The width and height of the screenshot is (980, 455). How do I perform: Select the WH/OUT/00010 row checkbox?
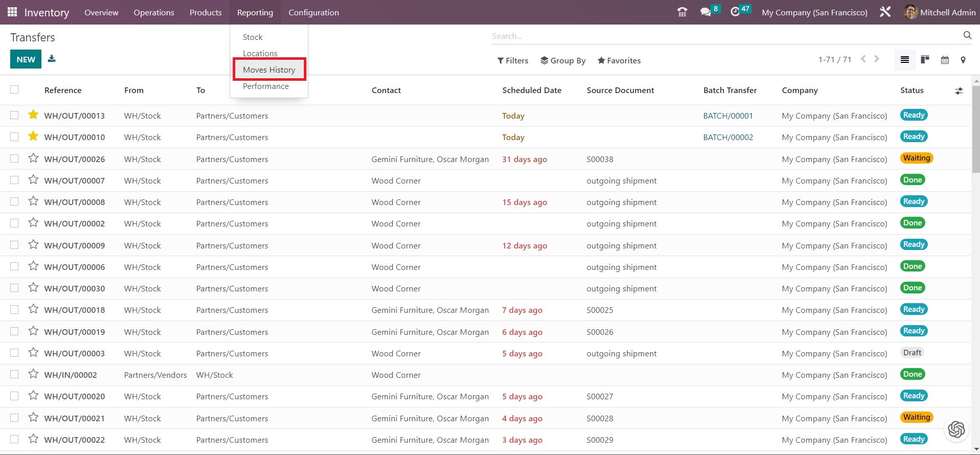pyautogui.click(x=14, y=136)
